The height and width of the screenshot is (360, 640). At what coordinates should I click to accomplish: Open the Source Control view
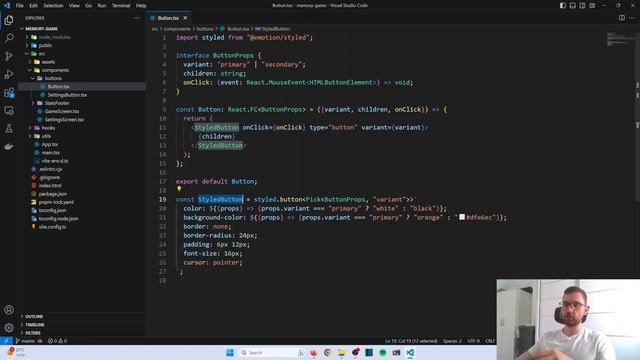coord(9,56)
